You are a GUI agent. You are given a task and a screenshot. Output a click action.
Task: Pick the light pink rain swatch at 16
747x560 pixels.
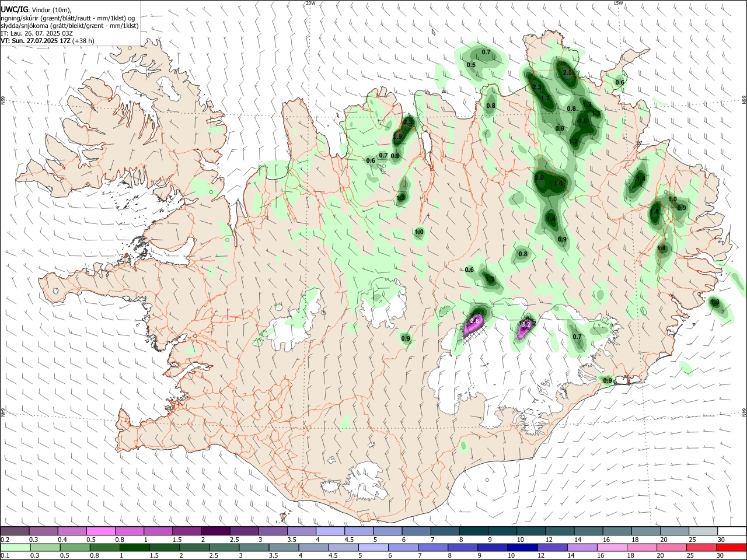tap(612, 548)
